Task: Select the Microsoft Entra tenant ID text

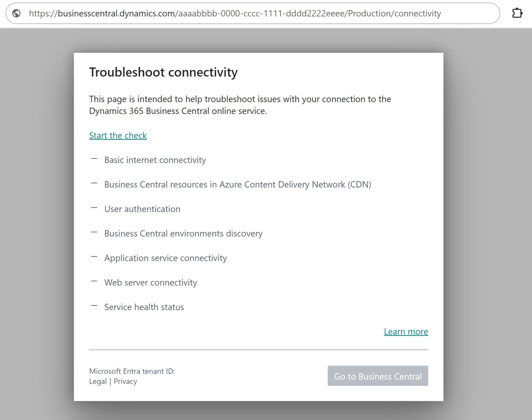Action: coord(132,371)
